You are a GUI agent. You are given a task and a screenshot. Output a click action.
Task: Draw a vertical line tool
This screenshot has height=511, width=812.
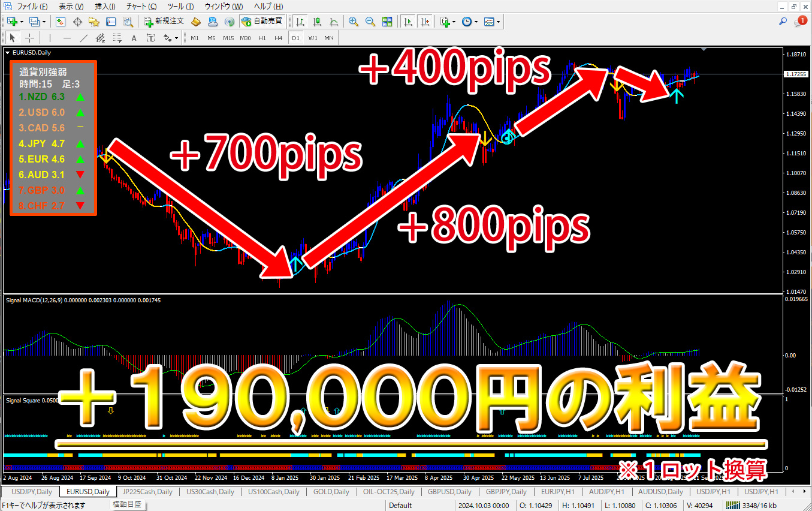[50, 38]
